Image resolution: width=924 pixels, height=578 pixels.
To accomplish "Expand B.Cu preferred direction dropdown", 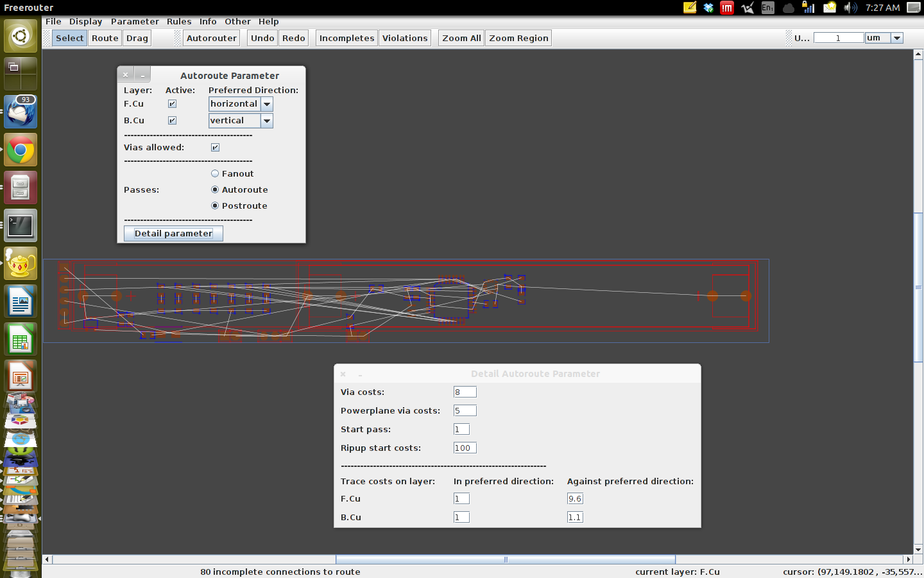I will click(267, 121).
